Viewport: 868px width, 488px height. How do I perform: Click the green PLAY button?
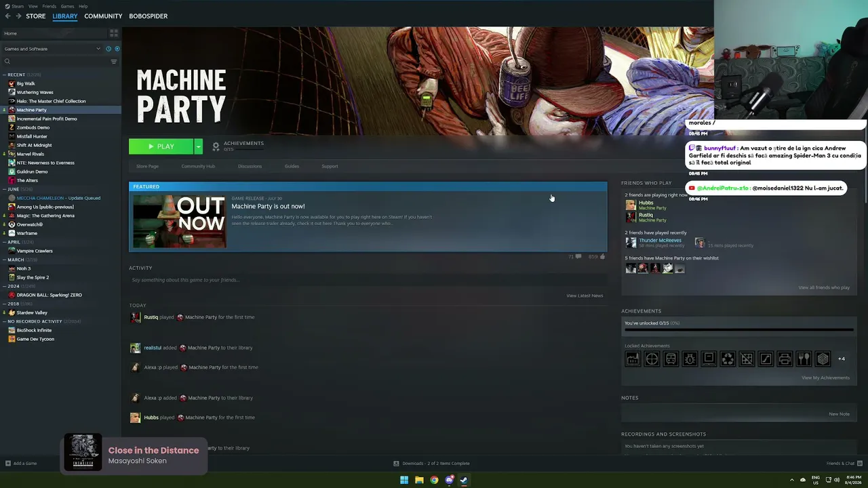161,146
